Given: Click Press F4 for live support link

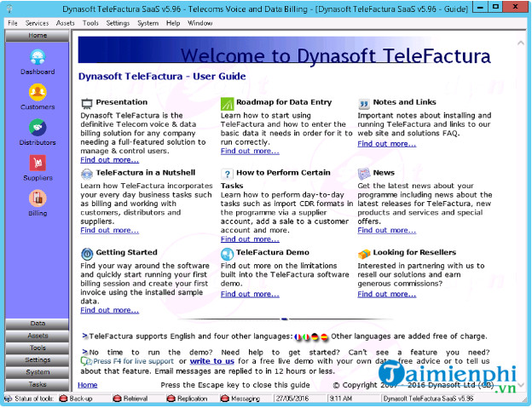Looking at the screenshot, I should (133, 361).
